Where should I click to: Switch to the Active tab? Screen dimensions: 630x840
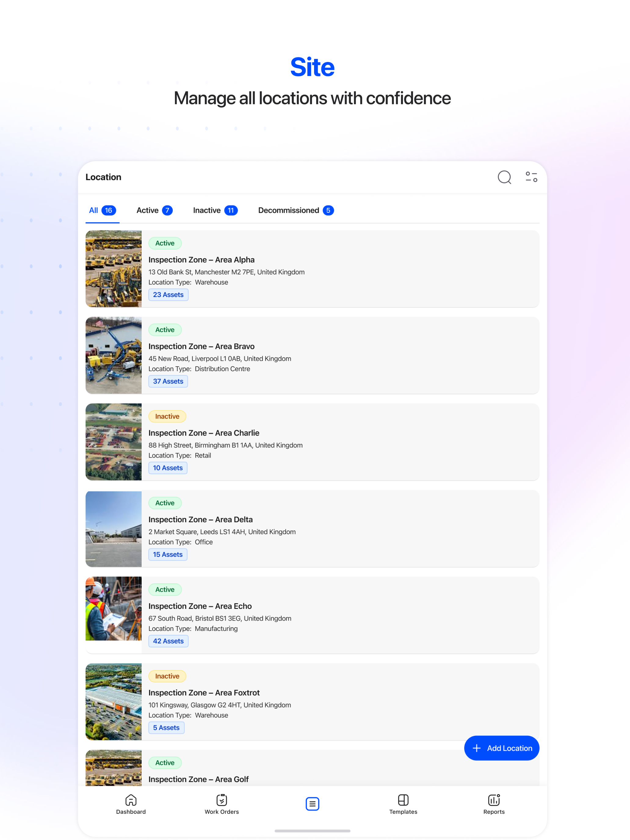click(x=154, y=210)
